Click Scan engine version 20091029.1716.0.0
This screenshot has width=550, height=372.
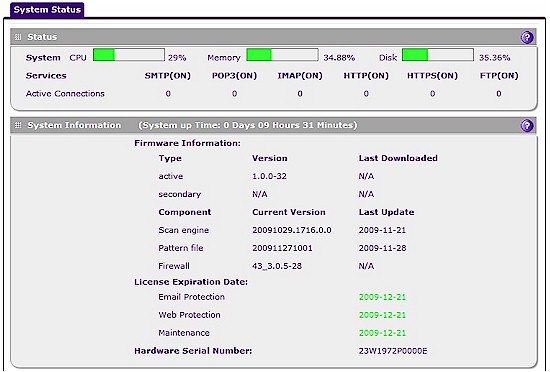[292, 230]
